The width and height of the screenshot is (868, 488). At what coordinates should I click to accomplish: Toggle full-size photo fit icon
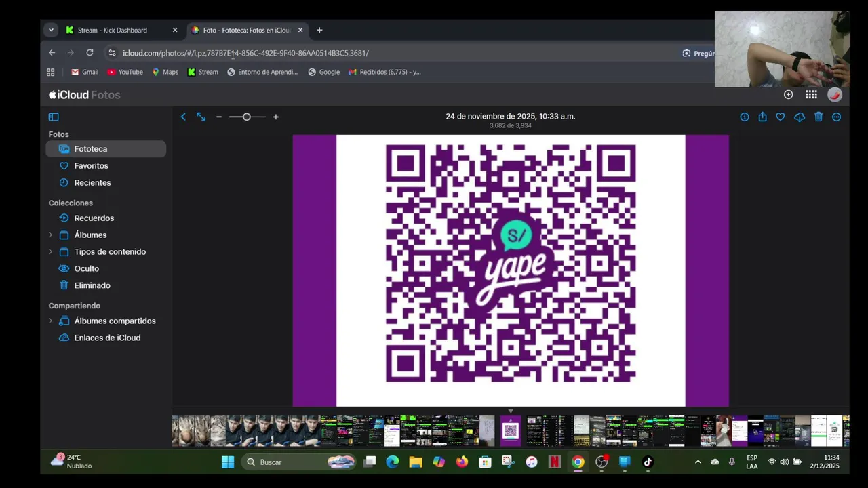click(x=201, y=117)
